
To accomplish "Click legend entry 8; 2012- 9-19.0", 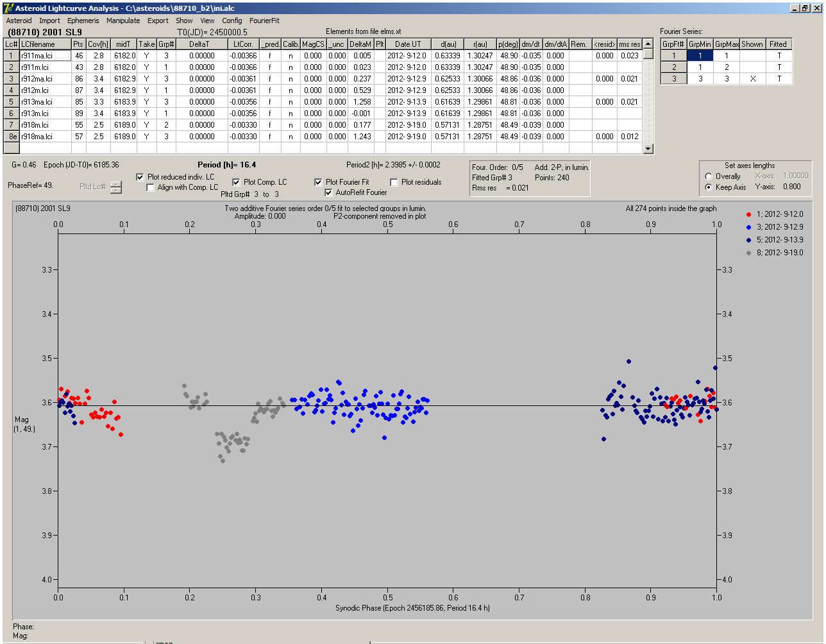I will (x=775, y=253).
